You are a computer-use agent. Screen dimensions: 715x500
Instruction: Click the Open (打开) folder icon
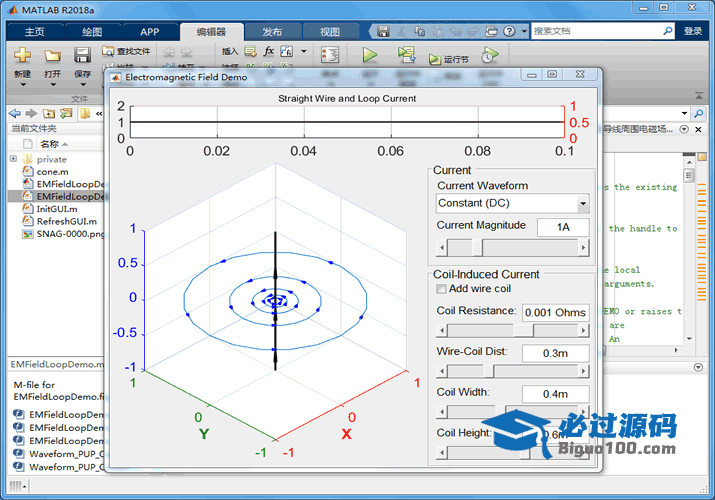[x=52, y=55]
